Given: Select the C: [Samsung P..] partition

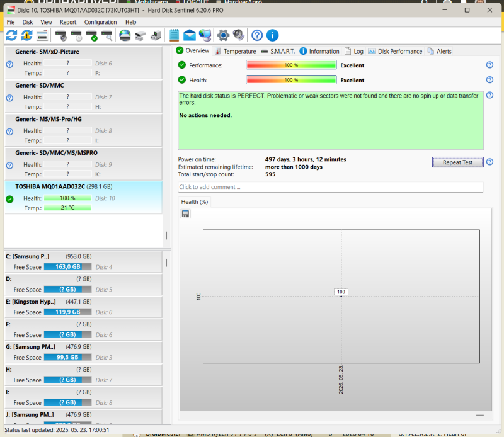Looking at the screenshot, I should pos(84,261).
